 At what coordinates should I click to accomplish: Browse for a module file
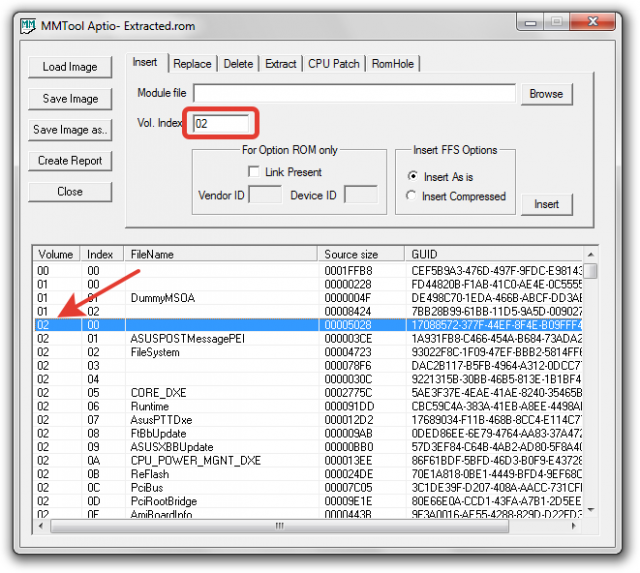click(547, 94)
